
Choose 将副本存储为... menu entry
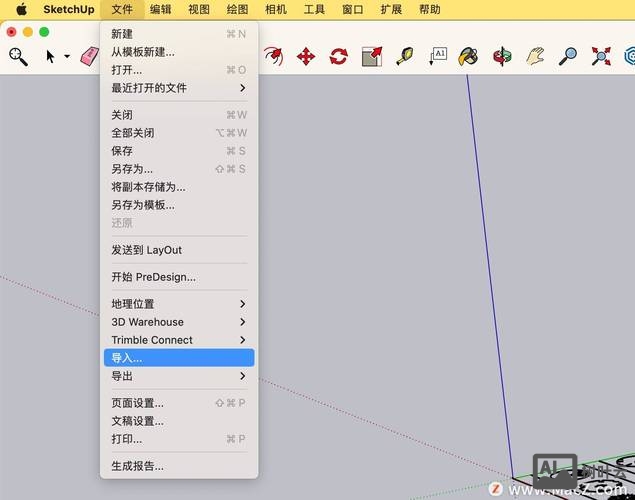pyautogui.click(x=179, y=187)
